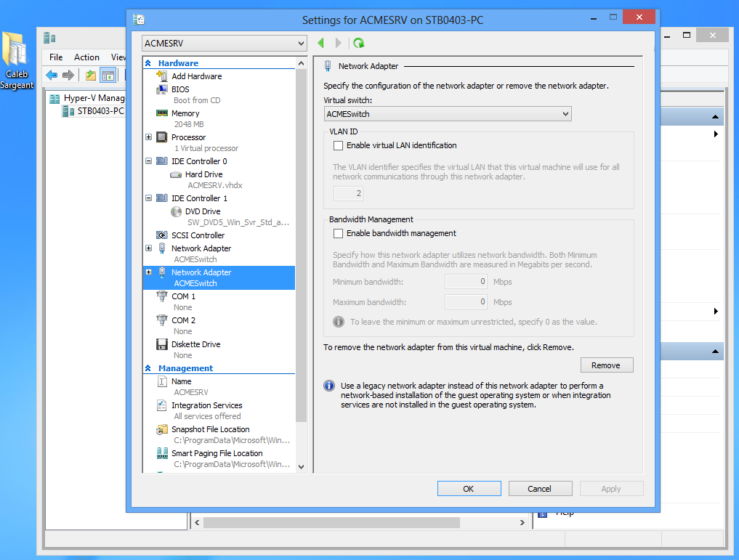Open the Action menu in Hyper-V Manager
Viewport: 739px width, 560px height.
[x=86, y=57]
